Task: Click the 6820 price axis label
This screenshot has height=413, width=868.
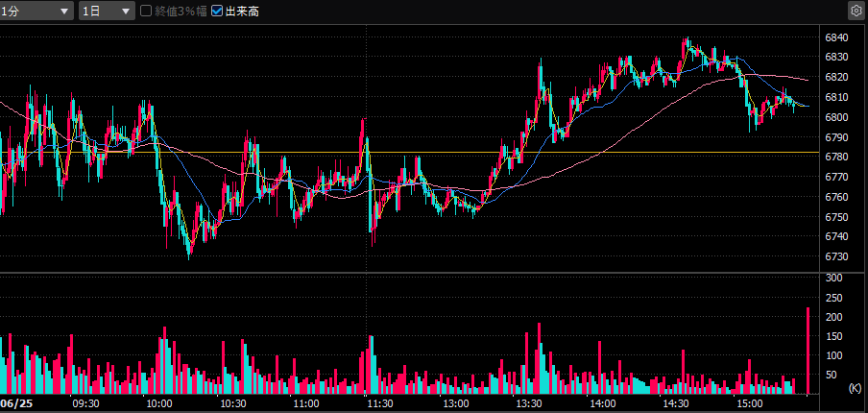Action: tap(836, 77)
